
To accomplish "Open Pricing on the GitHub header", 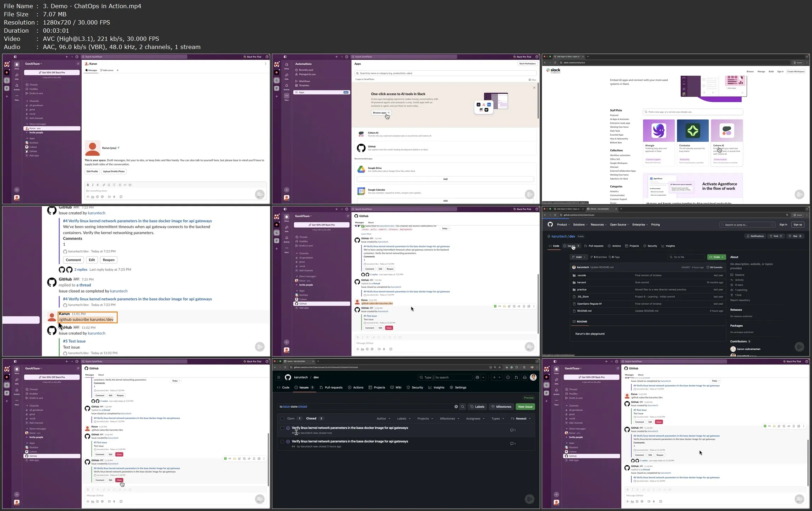I will pos(655,225).
